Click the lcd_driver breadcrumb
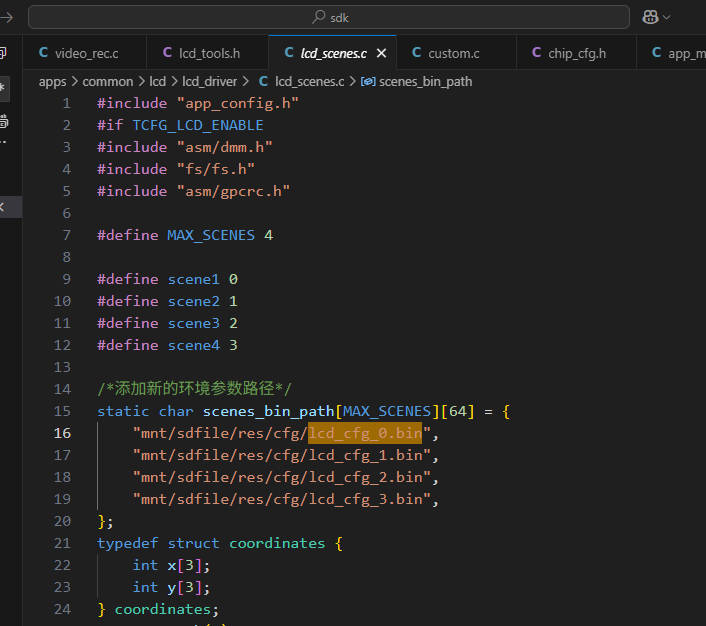 pyautogui.click(x=209, y=82)
